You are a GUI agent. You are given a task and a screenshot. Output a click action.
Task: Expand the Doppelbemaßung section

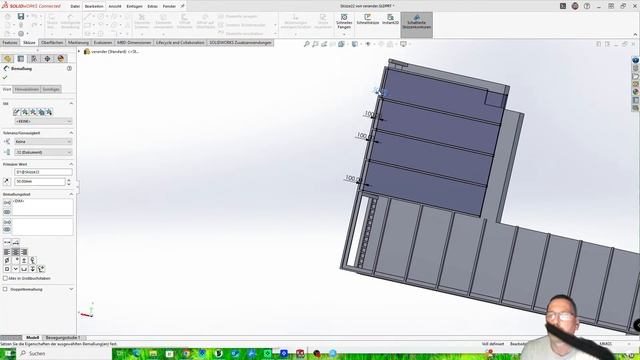coord(71,289)
